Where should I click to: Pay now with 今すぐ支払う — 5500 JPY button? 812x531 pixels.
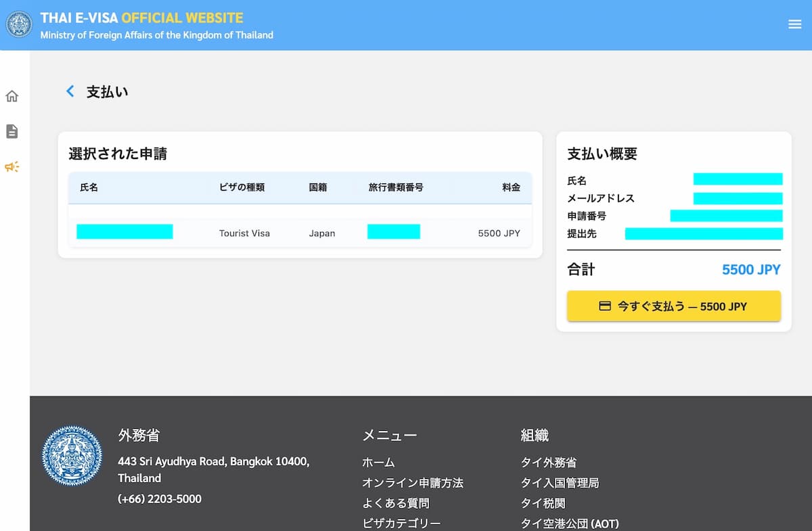[x=674, y=306]
